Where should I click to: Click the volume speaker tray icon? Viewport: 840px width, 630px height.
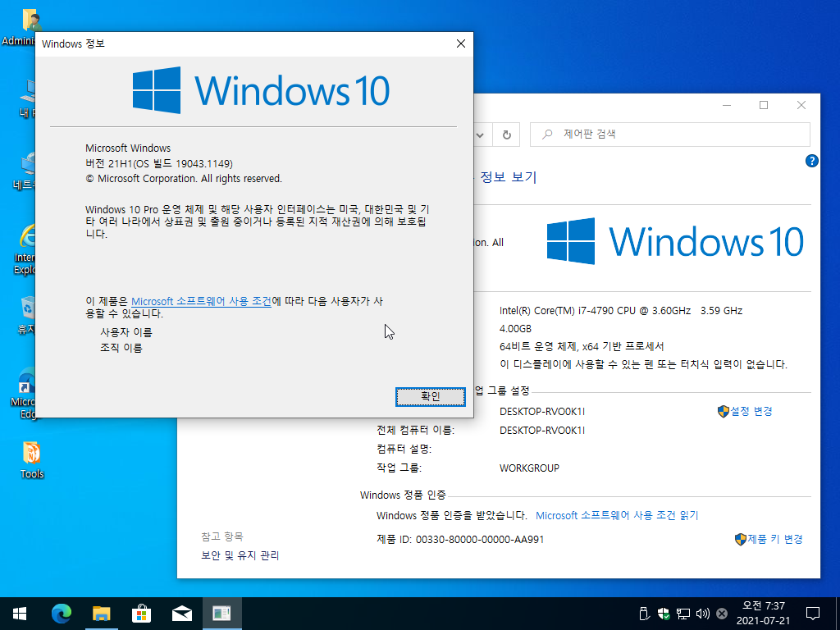(702, 614)
